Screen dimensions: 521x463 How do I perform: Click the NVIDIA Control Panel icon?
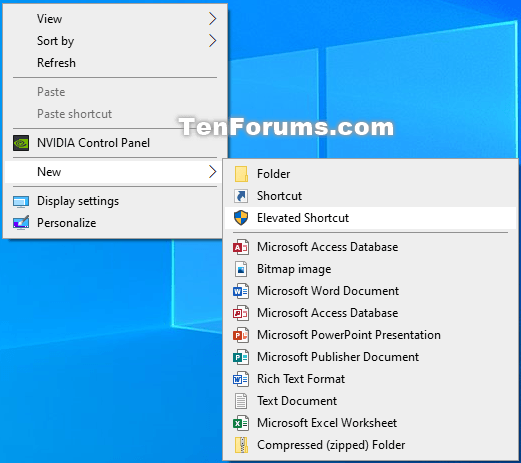click(21, 143)
